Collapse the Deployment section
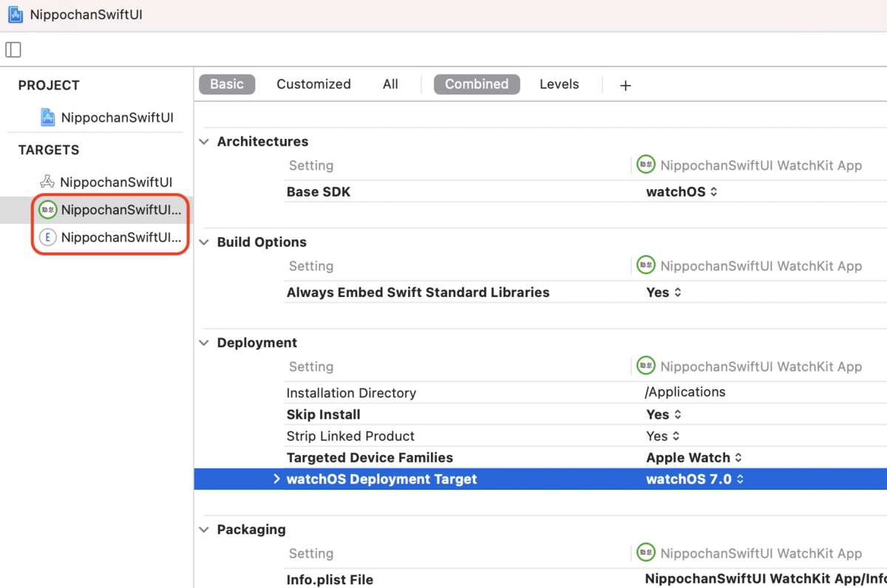 [204, 342]
